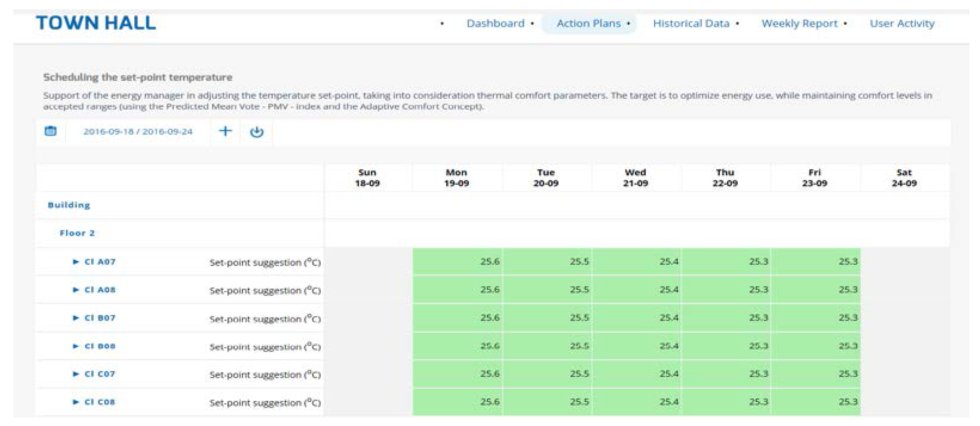Expand the CI C07 row arrow
The height and width of the screenshot is (426, 980).
(76, 374)
